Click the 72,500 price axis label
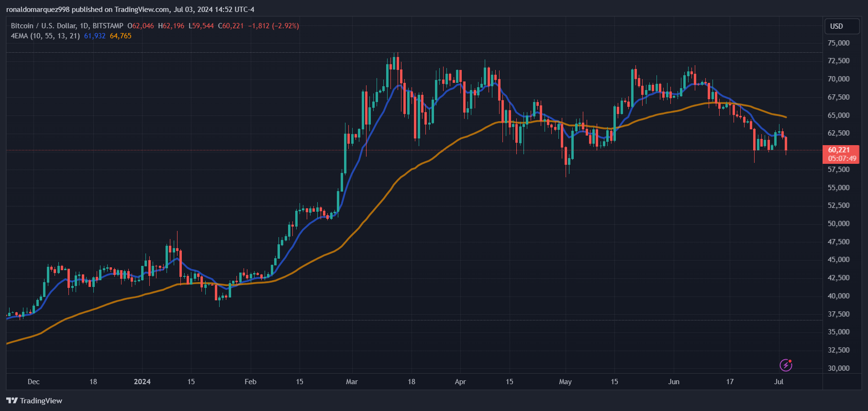Image resolution: width=868 pixels, height=411 pixels. pyautogui.click(x=838, y=61)
